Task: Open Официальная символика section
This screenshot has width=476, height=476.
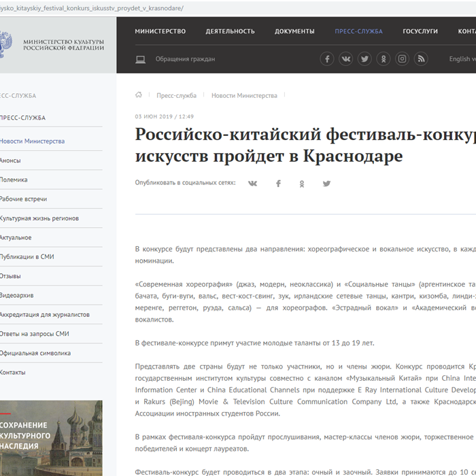Action: tap(35, 354)
